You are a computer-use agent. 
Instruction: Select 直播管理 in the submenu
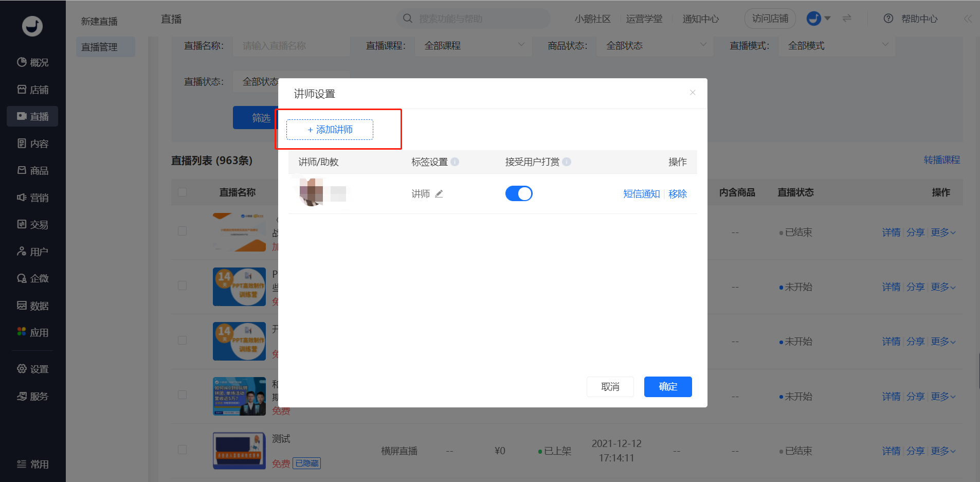point(100,47)
